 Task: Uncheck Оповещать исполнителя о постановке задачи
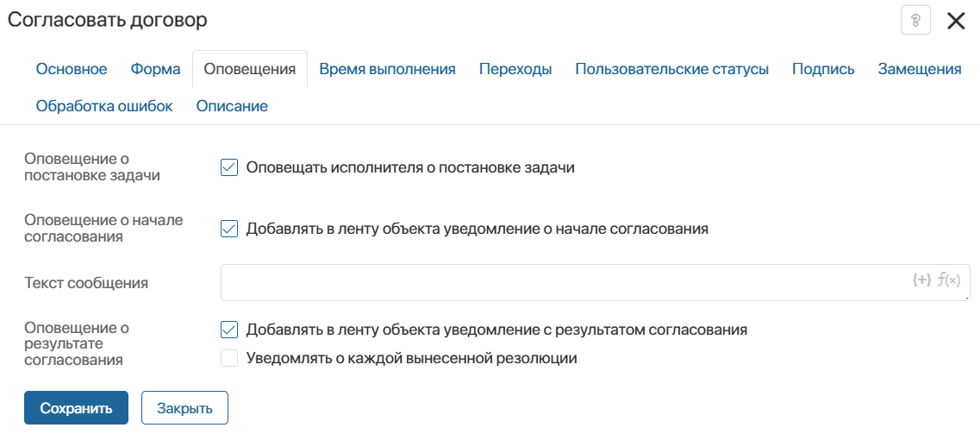[x=229, y=167]
